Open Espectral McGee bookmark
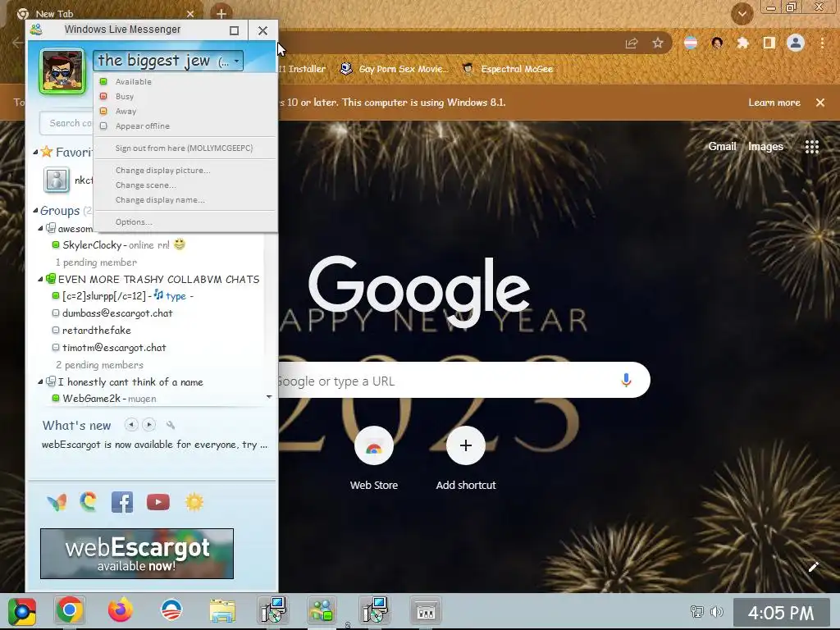The width and height of the screenshot is (840, 630). [507, 69]
